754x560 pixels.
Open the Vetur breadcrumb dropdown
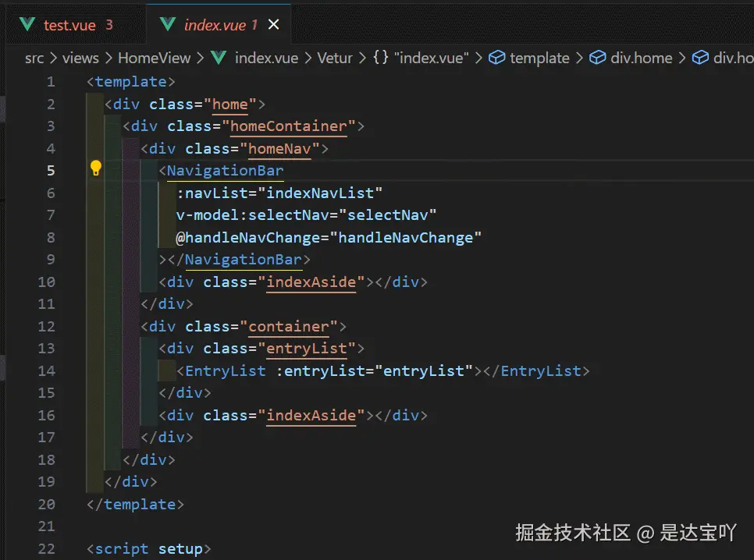(x=334, y=58)
